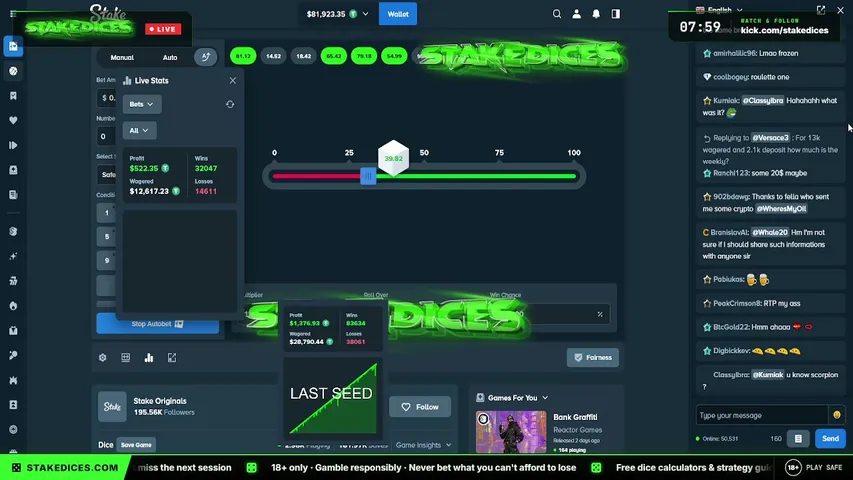Open game settings gear under the bet panel
The image size is (853, 480).
pos(102,358)
